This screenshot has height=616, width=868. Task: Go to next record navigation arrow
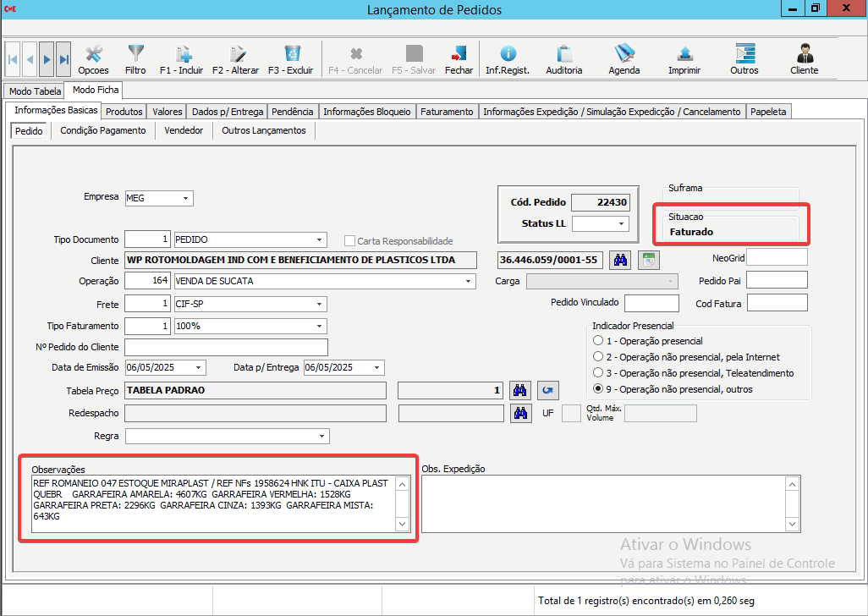tap(47, 59)
